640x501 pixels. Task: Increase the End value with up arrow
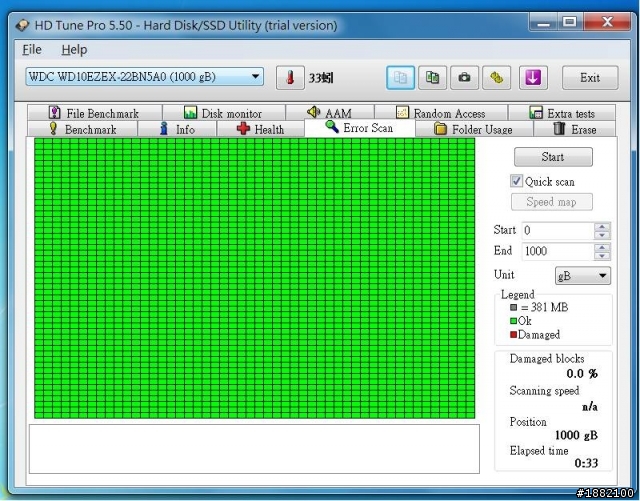click(x=602, y=247)
